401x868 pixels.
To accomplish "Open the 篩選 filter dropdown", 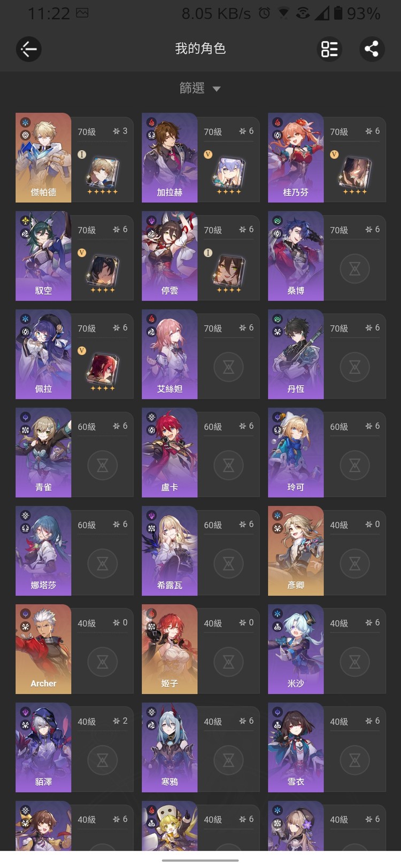I will pyautogui.click(x=200, y=88).
